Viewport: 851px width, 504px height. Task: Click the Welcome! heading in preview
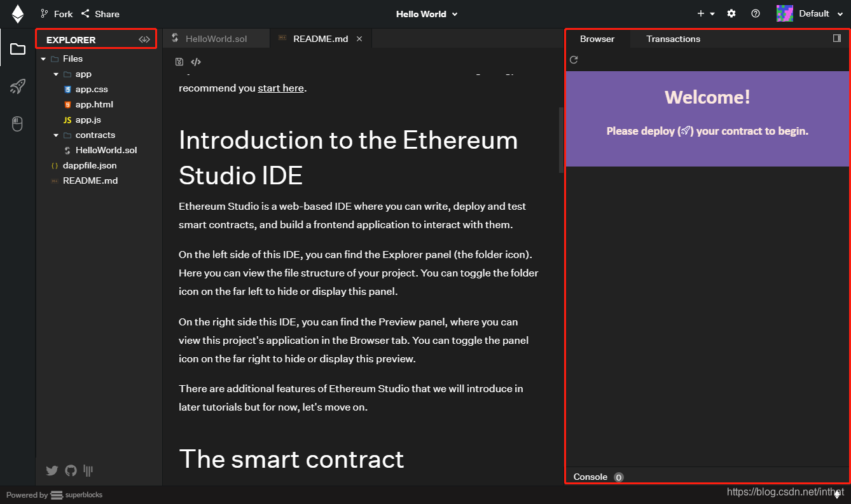(707, 97)
